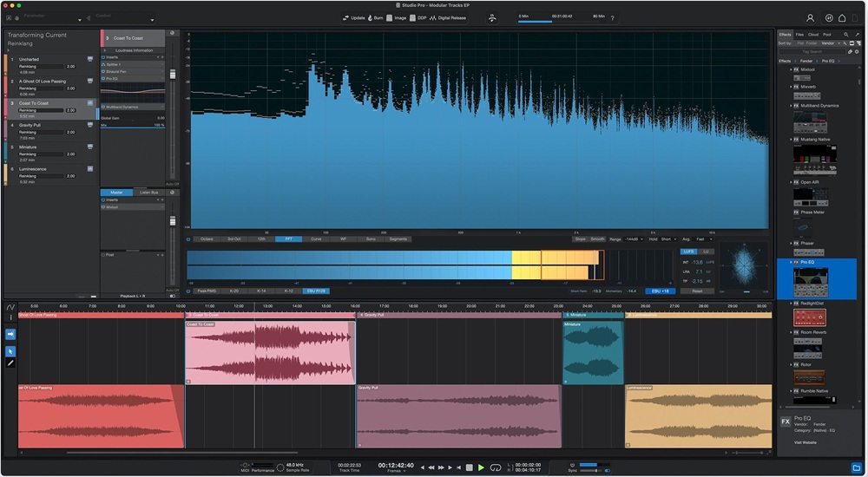Toggle the Pro EQ insert power
The image size is (868, 477).
(x=103, y=78)
